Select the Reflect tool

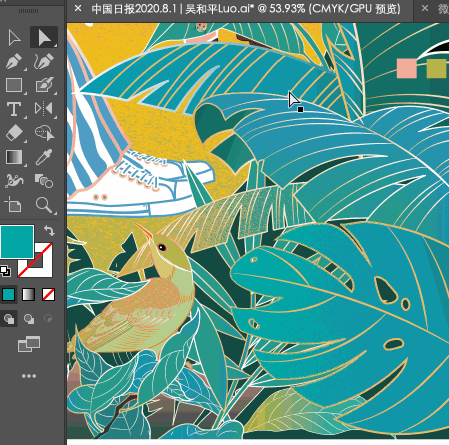pos(44,109)
